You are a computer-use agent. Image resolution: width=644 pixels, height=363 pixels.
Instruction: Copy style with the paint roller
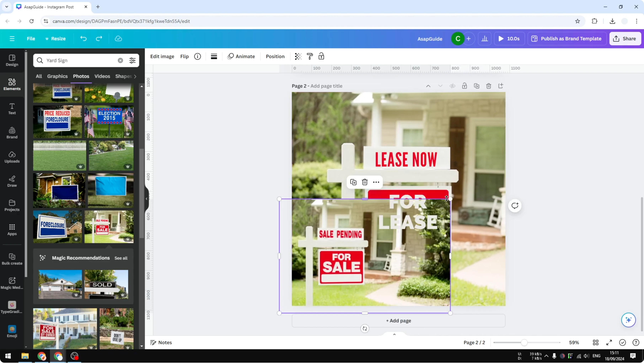[310, 56]
